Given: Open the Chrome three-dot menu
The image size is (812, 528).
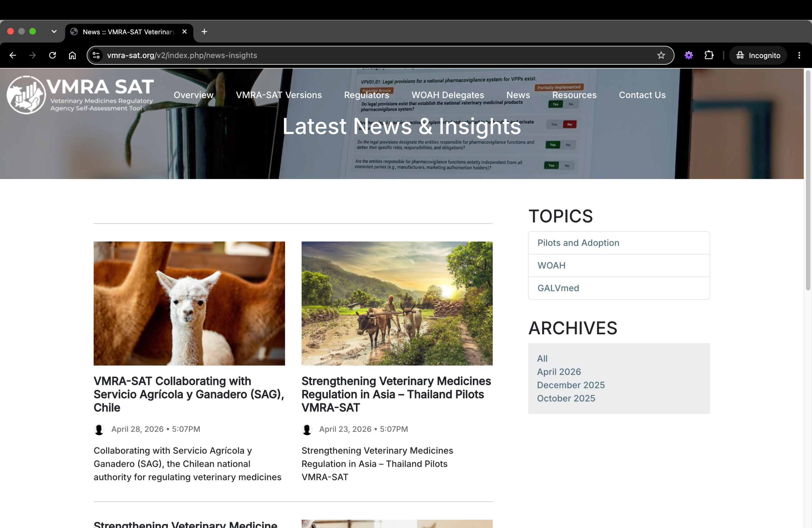Looking at the screenshot, I should pos(799,55).
